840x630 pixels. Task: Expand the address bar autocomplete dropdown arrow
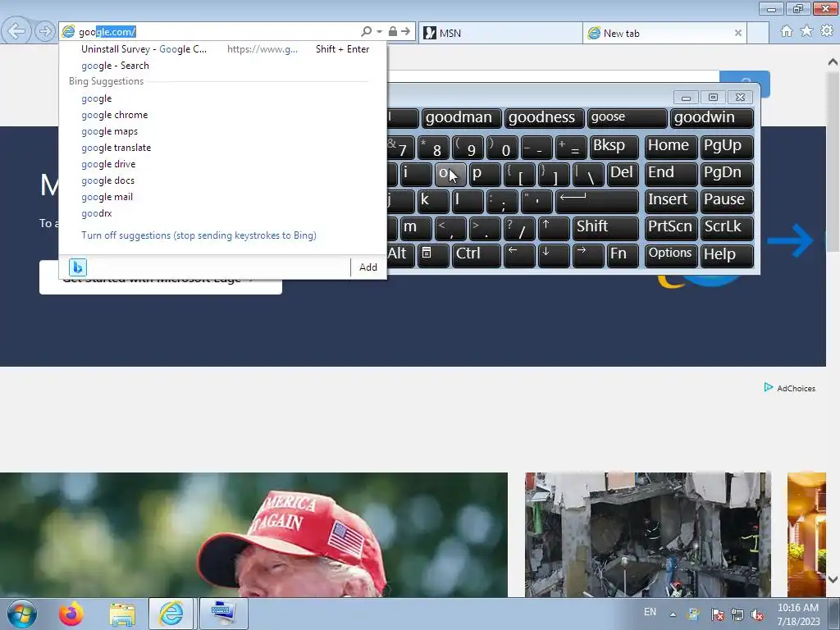pos(379,32)
